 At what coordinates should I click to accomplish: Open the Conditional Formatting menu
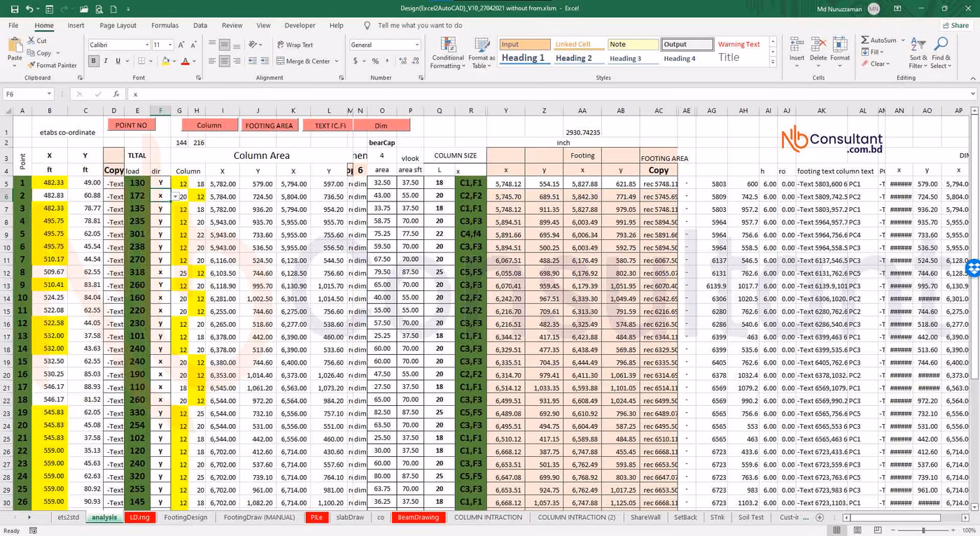coord(448,53)
